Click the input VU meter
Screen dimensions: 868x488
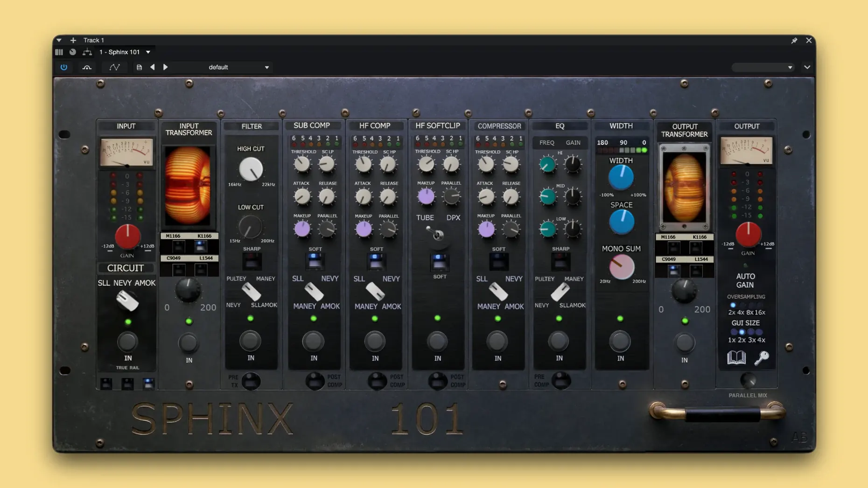point(126,152)
